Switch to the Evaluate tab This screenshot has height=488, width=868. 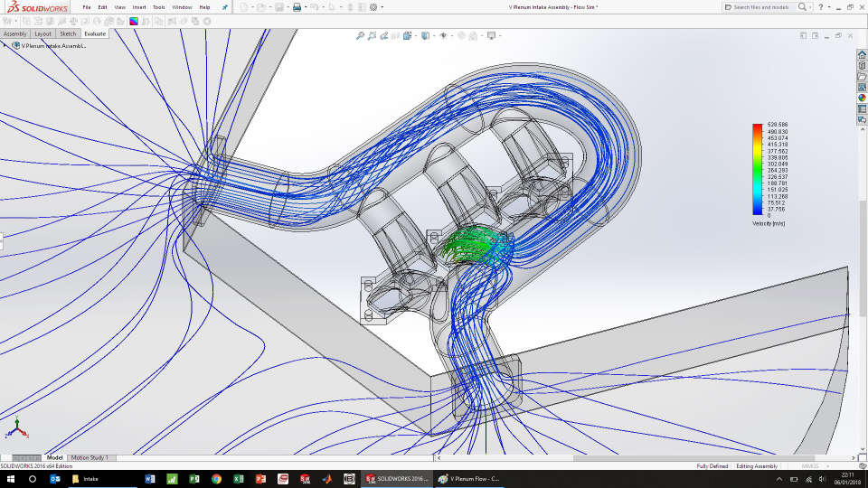95,33
